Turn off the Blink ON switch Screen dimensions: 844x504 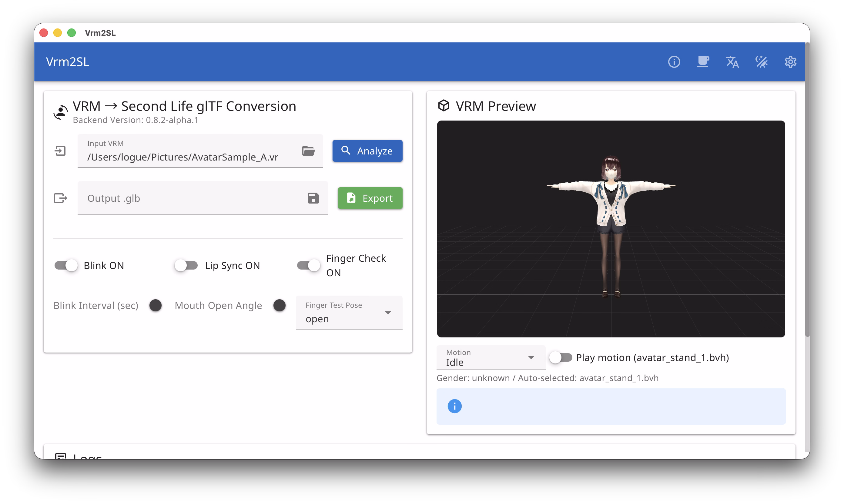coord(66,265)
